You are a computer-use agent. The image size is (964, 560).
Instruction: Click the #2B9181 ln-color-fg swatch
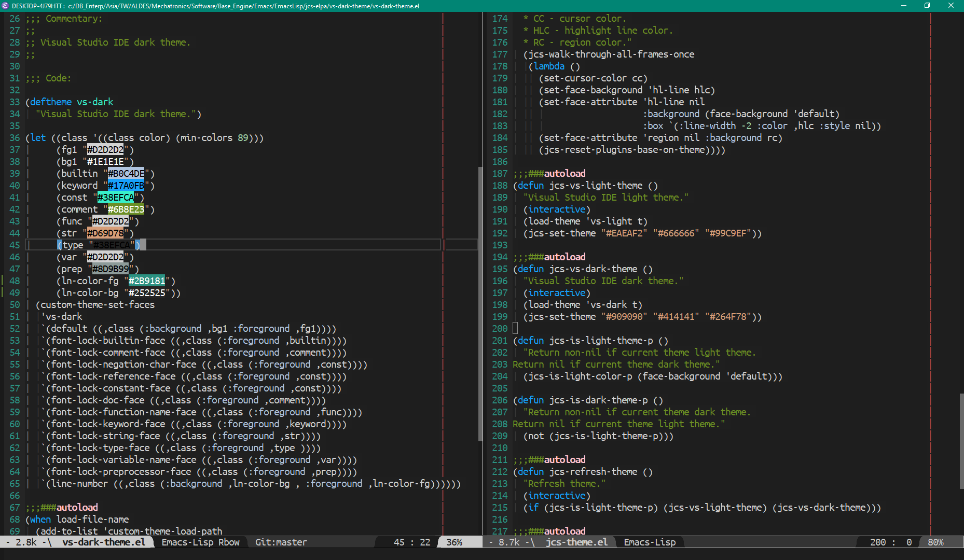tap(147, 281)
